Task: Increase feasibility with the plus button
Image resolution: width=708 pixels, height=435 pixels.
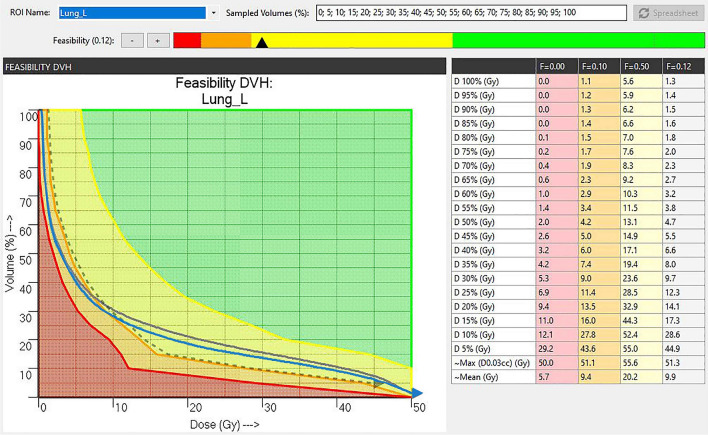Action: 157,41
